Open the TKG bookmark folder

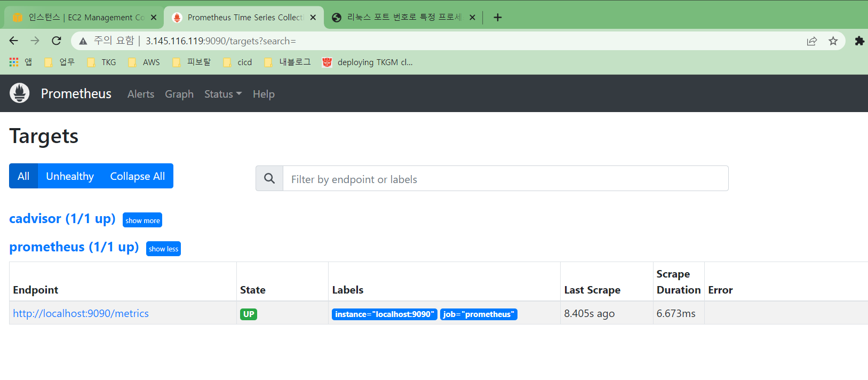point(101,62)
